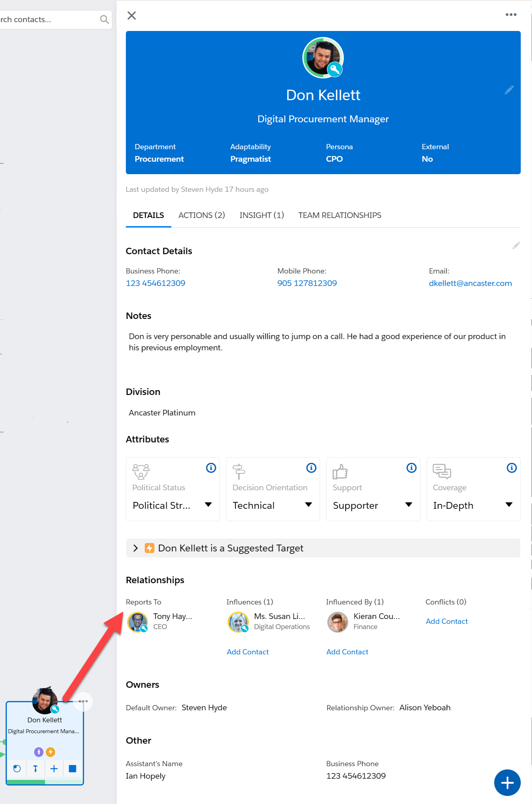532x804 pixels.
Task: Click Kieran Cou... name text
Action: click(376, 616)
